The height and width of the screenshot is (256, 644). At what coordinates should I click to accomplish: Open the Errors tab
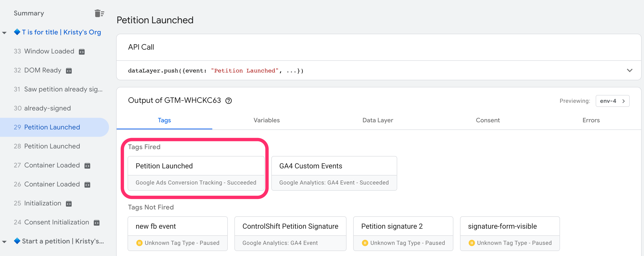pos(591,120)
